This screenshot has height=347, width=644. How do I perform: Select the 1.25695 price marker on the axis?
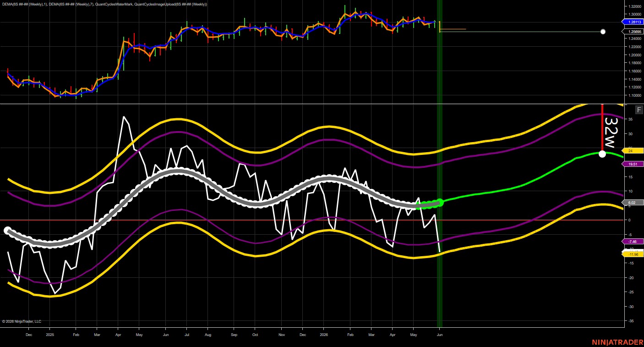[x=633, y=32]
